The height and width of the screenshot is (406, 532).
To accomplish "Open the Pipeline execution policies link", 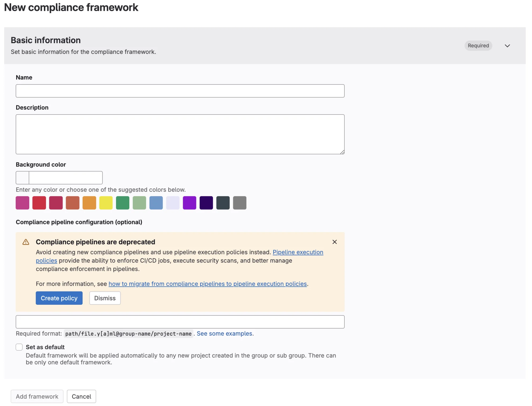I will click(298, 252).
